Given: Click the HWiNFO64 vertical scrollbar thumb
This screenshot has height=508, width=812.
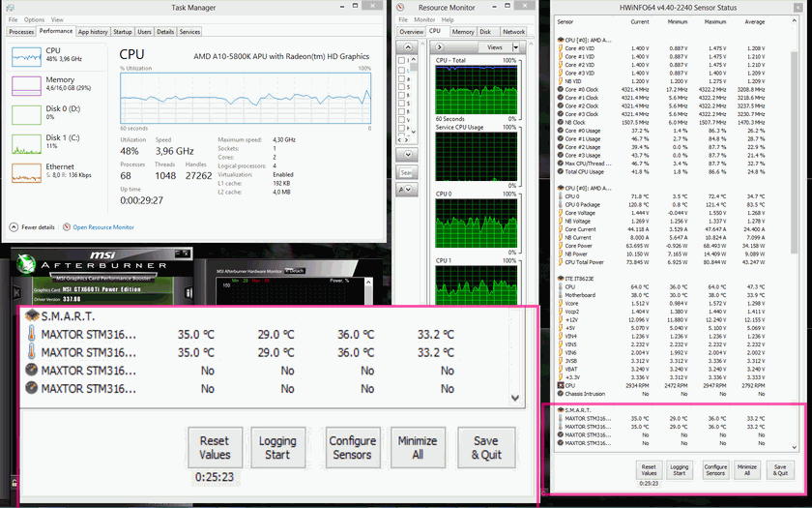Looking at the screenshot, I should pyautogui.click(x=794, y=152).
